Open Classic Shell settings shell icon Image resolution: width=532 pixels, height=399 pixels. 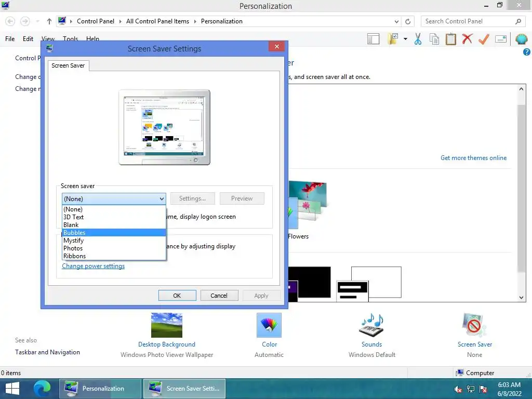click(x=522, y=39)
